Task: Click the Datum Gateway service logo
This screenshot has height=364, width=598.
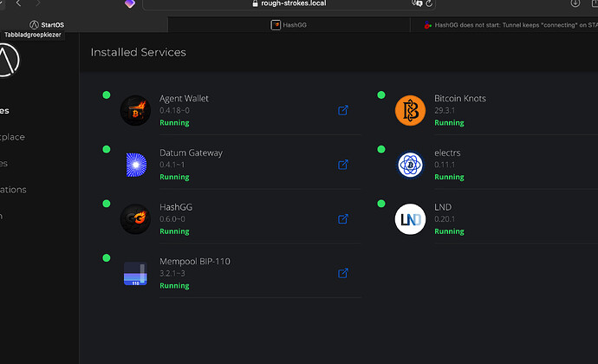Action: 136,165
